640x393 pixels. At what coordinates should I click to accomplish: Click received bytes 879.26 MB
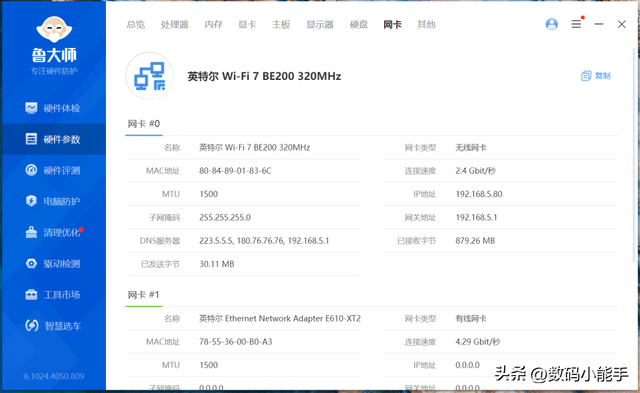click(x=475, y=240)
